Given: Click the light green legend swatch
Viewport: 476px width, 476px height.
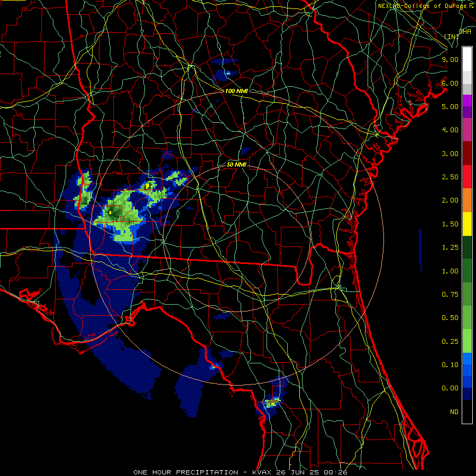Looking at the screenshot, I should (x=467, y=341).
